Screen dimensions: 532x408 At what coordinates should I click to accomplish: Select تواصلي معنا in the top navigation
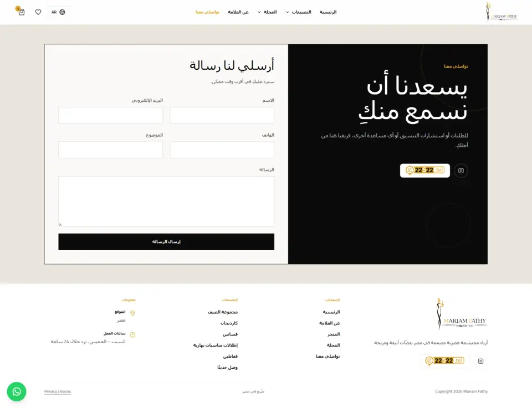tap(207, 12)
